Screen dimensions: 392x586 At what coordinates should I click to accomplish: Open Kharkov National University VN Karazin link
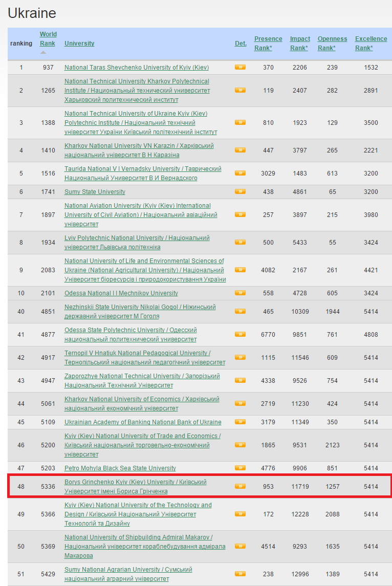[x=139, y=150]
